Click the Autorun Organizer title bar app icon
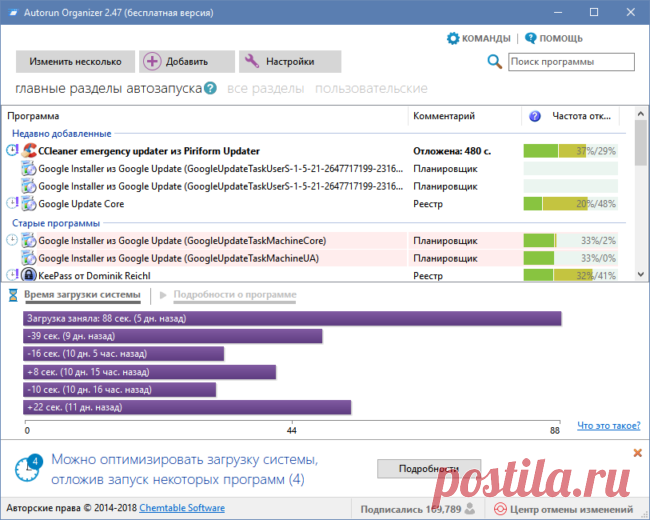 tap(13, 13)
